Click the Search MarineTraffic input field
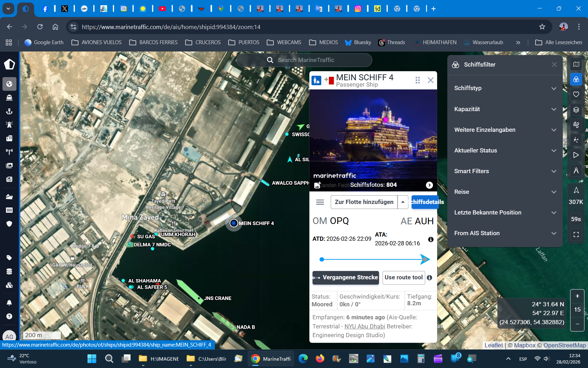This screenshot has width=588, height=368. click(x=304, y=60)
